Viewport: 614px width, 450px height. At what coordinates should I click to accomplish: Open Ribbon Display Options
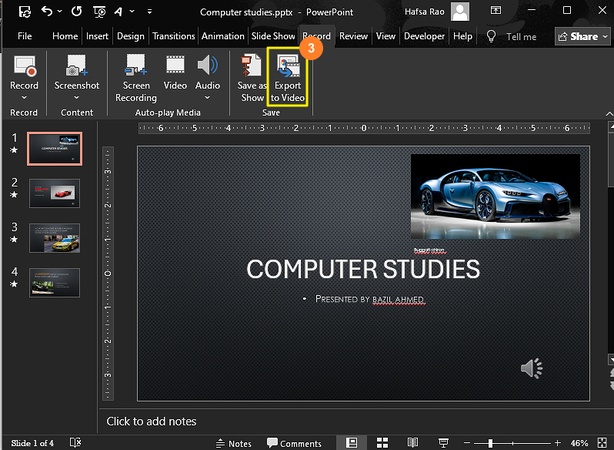click(496, 11)
